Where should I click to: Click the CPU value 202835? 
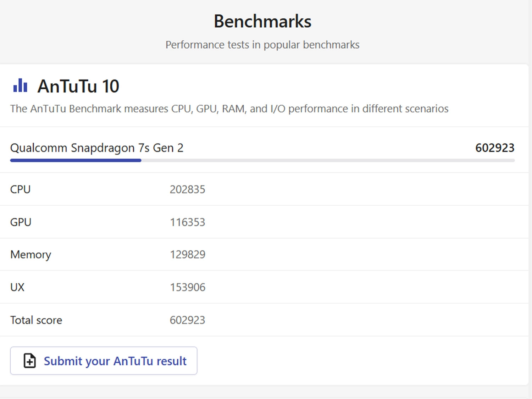click(x=187, y=189)
